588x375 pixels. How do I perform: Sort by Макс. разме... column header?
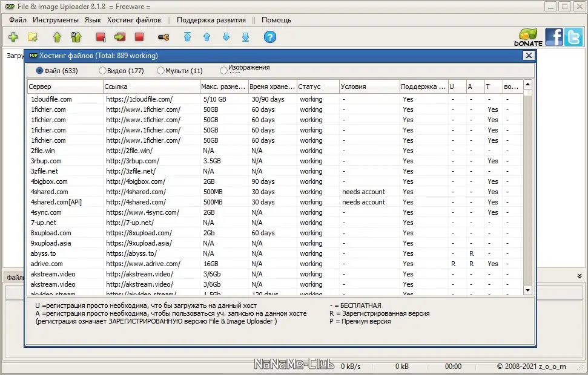pyautogui.click(x=224, y=86)
